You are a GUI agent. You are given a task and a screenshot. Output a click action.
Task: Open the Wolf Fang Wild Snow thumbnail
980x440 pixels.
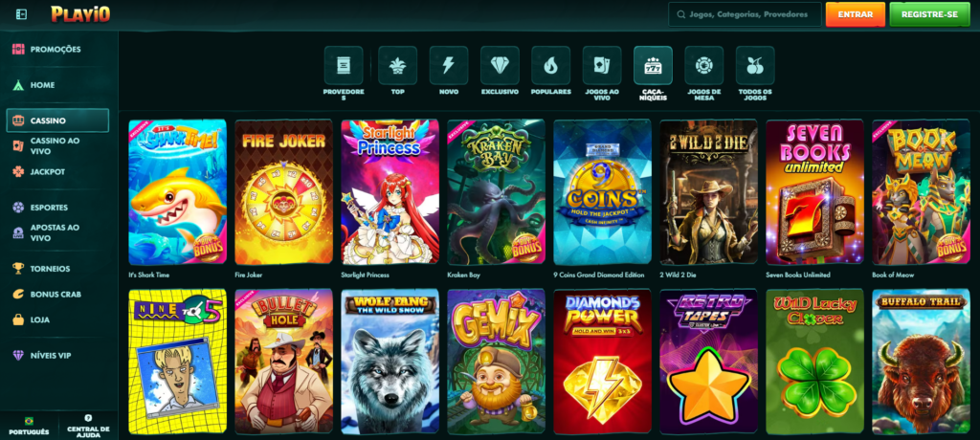pyautogui.click(x=390, y=362)
